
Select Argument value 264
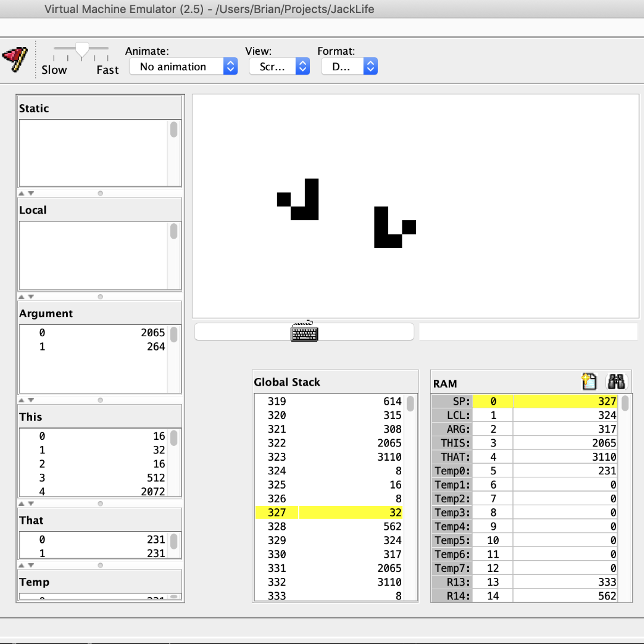pos(156,346)
